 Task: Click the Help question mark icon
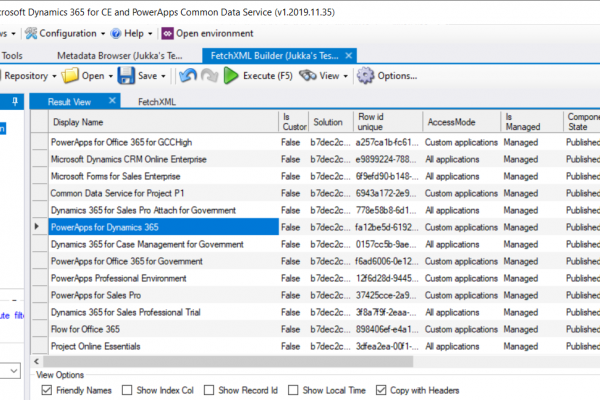(x=116, y=34)
